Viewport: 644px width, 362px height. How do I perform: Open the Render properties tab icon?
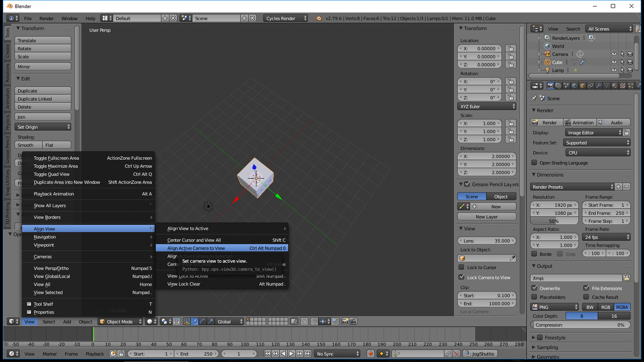[550, 86]
